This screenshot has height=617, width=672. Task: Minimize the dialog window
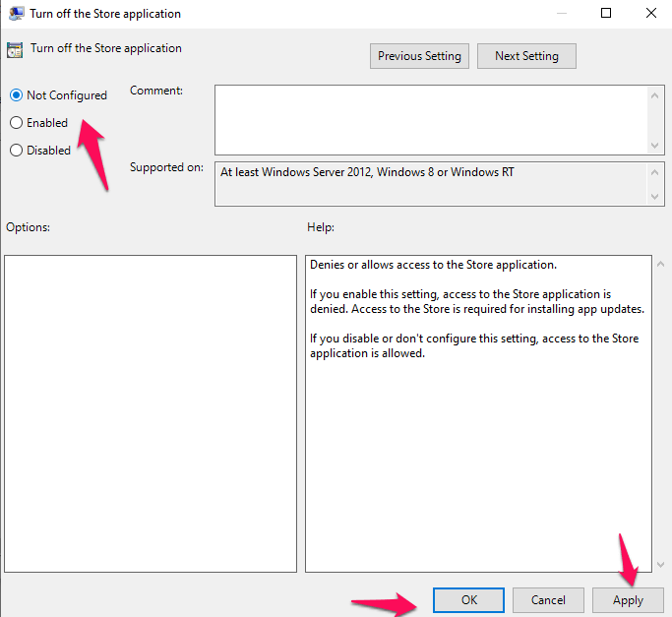(562, 14)
